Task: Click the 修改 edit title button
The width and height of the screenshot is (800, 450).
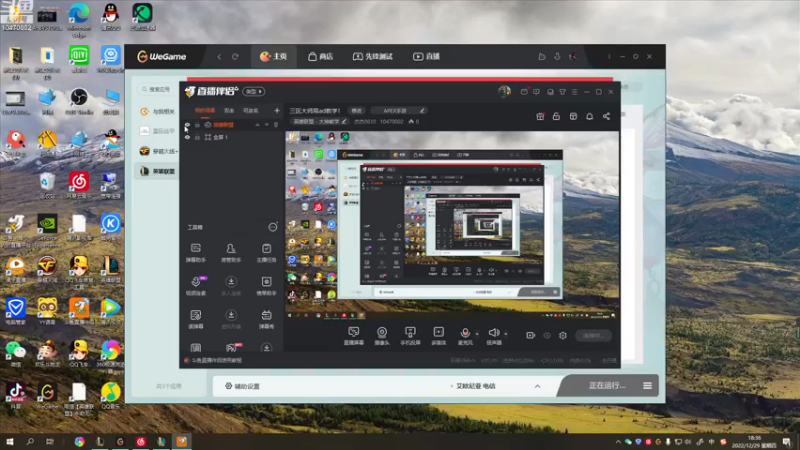Action: pyautogui.click(x=356, y=110)
